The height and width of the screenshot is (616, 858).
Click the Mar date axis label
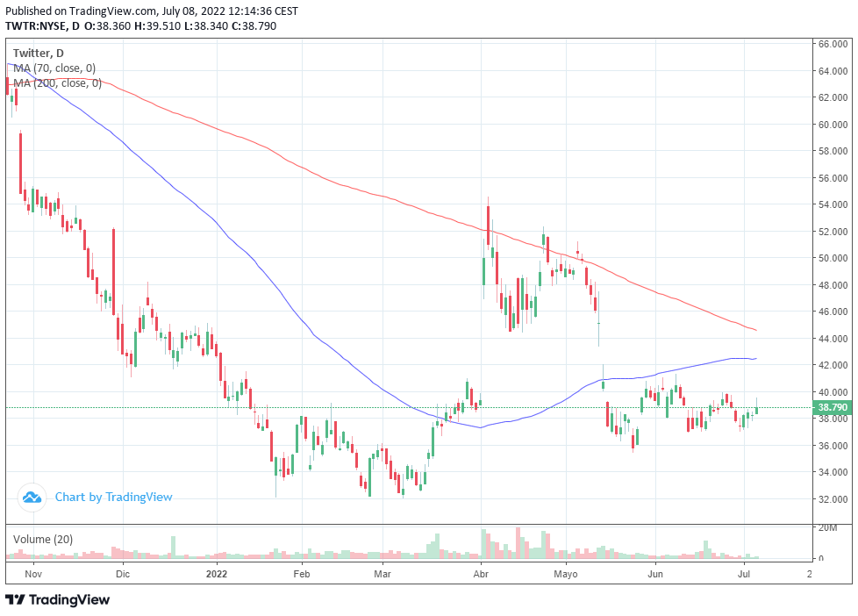click(383, 574)
